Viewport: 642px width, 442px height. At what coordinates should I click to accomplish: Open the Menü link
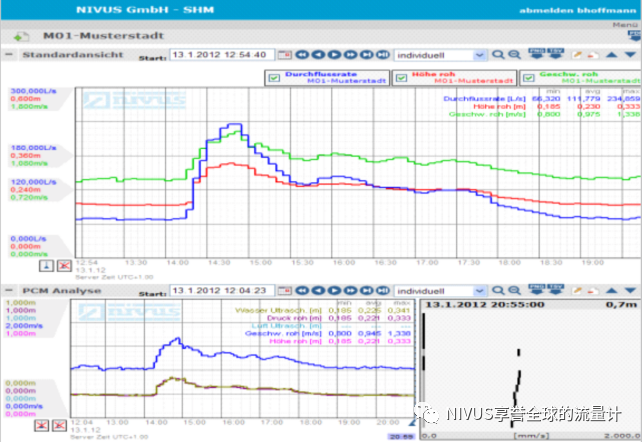[x=625, y=25]
